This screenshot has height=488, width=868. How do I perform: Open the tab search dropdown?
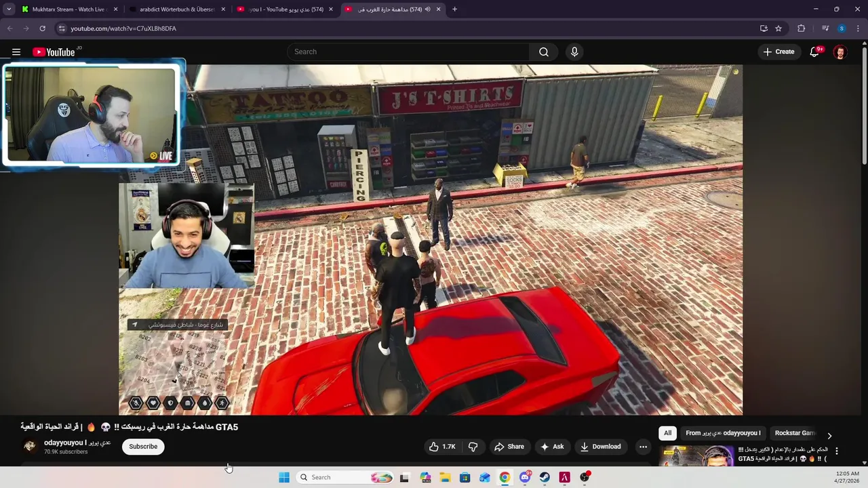coord(9,9)
